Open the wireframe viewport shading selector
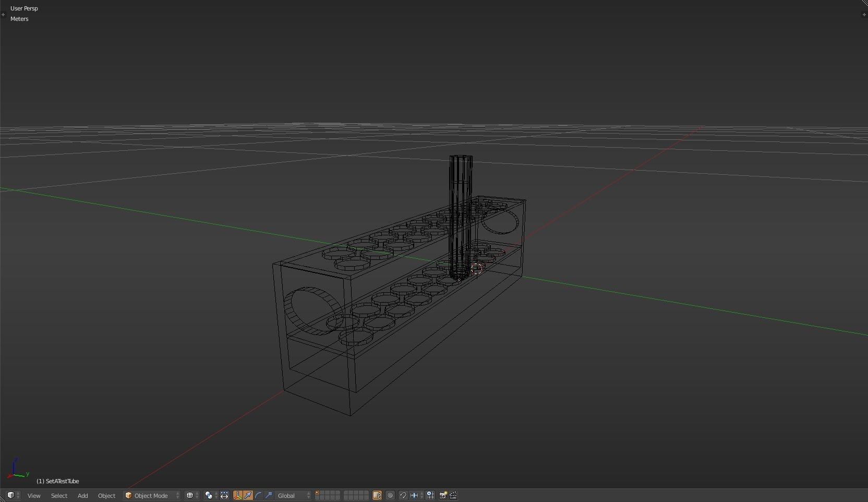 tap(192, 495)
